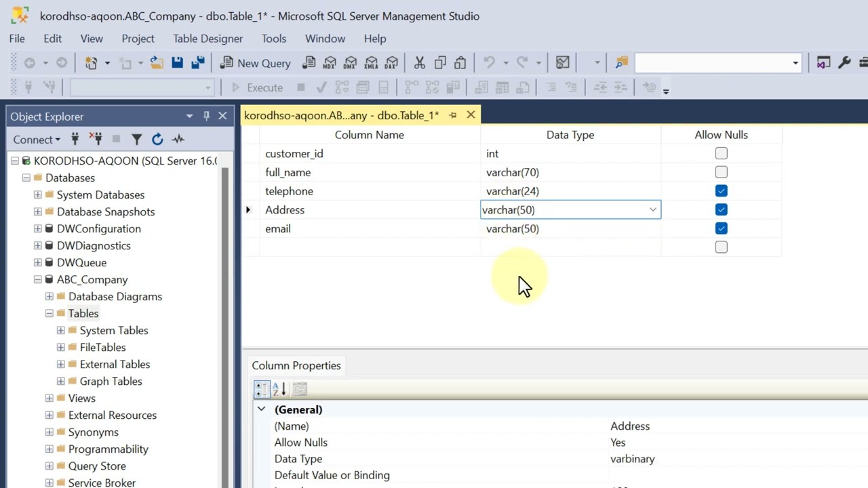The height and width of the screenshot is (488, 868).
Task: Collapse the ABC_Company database node
Action: [37, 279]
